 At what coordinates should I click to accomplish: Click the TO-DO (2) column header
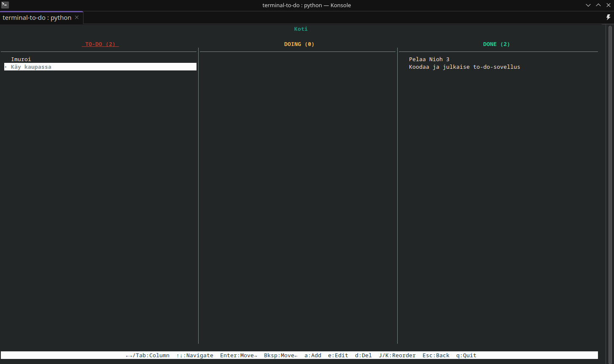[100, 44]
